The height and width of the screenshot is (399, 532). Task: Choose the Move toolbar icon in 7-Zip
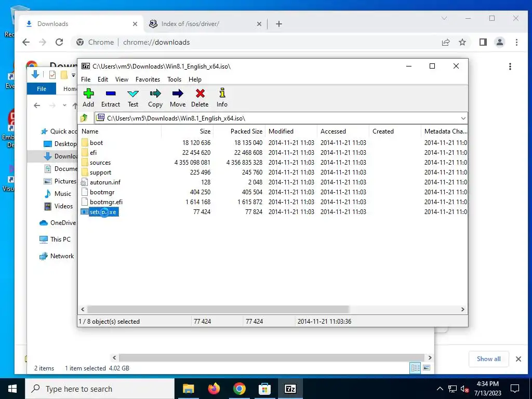point(178,98)
